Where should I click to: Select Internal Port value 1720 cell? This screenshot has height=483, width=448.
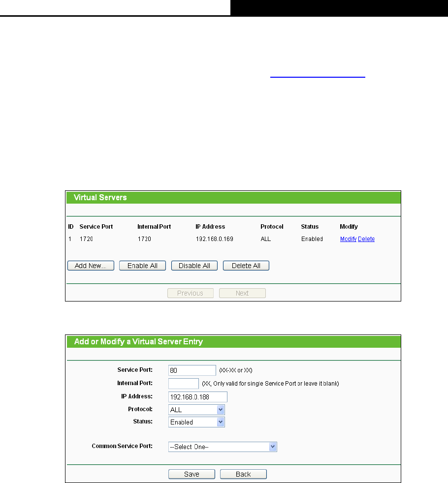pos(144,239)
